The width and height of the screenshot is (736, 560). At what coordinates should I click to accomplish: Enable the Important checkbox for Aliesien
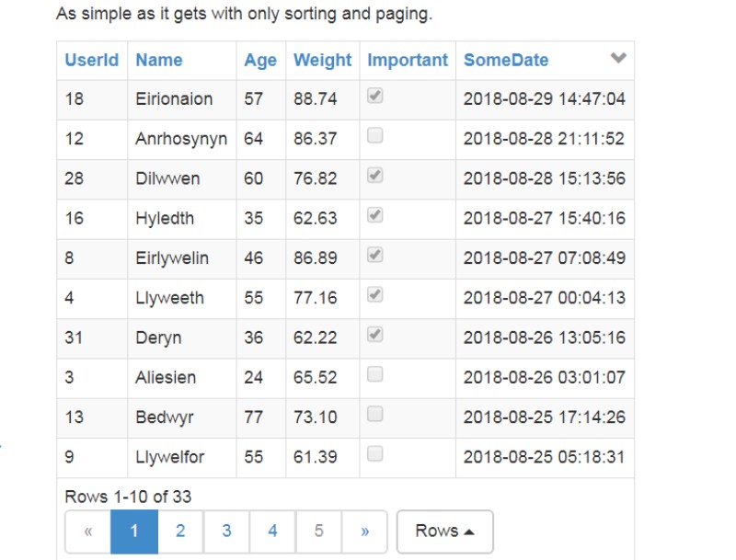(374, 371)
